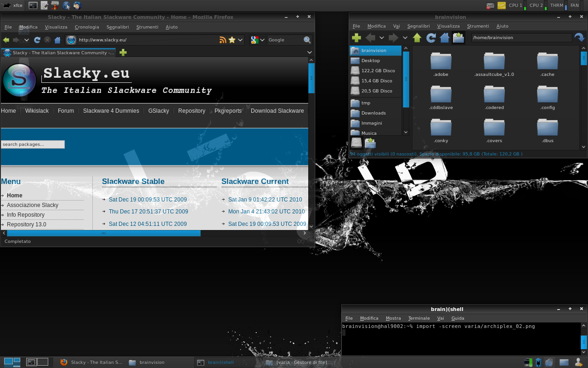The image size is (588, 368).
Task: Launch the web browser globe icon in panel
Action: pos(66,6)
